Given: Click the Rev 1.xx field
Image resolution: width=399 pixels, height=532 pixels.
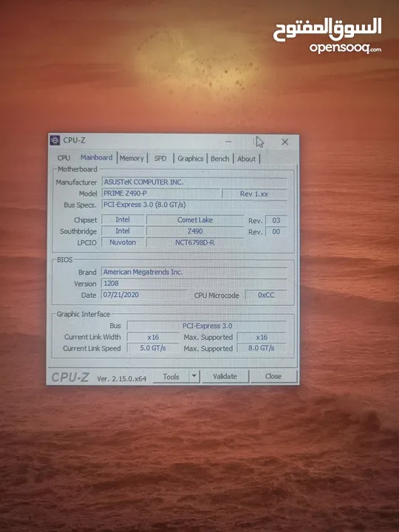Looking at the screenshot, I should 254,194.
